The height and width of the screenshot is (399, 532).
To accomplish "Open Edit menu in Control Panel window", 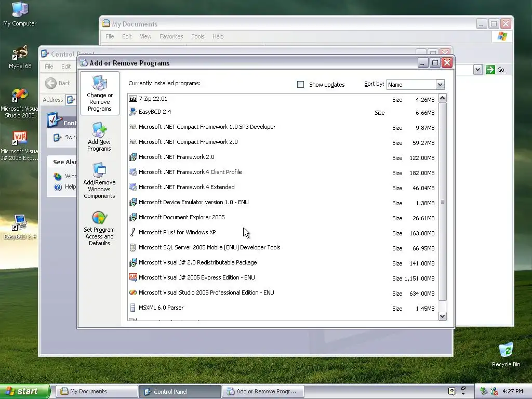I will point(66,66).
